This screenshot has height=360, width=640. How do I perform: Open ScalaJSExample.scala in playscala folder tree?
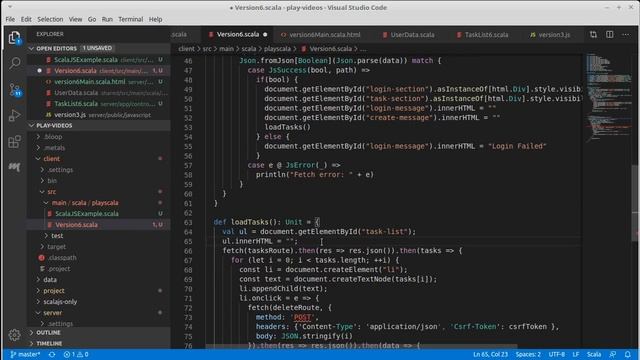[x=99, y=213]
